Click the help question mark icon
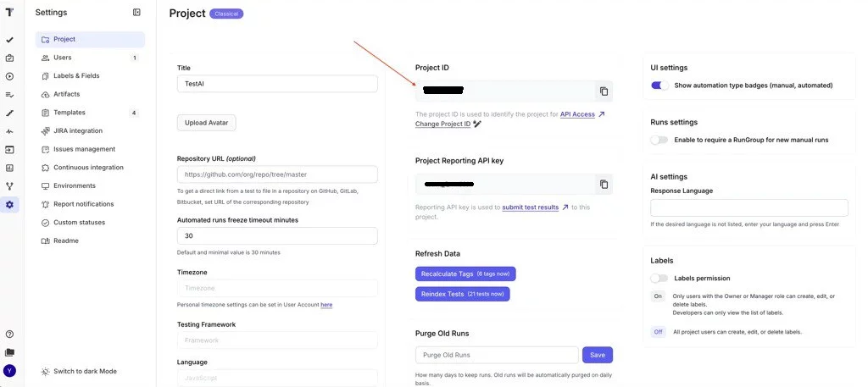This screenshot has height=387, width=868. [x=9, y=334]
